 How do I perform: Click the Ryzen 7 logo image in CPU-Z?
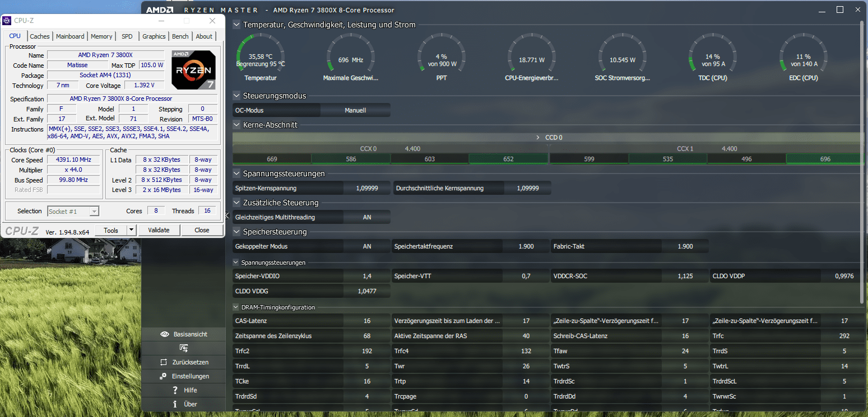193,70
